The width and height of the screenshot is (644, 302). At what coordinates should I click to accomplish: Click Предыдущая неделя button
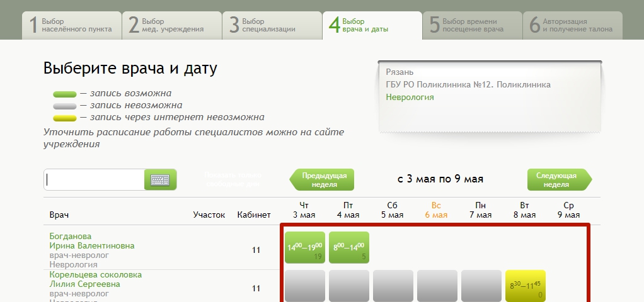(x=322, y=180)
